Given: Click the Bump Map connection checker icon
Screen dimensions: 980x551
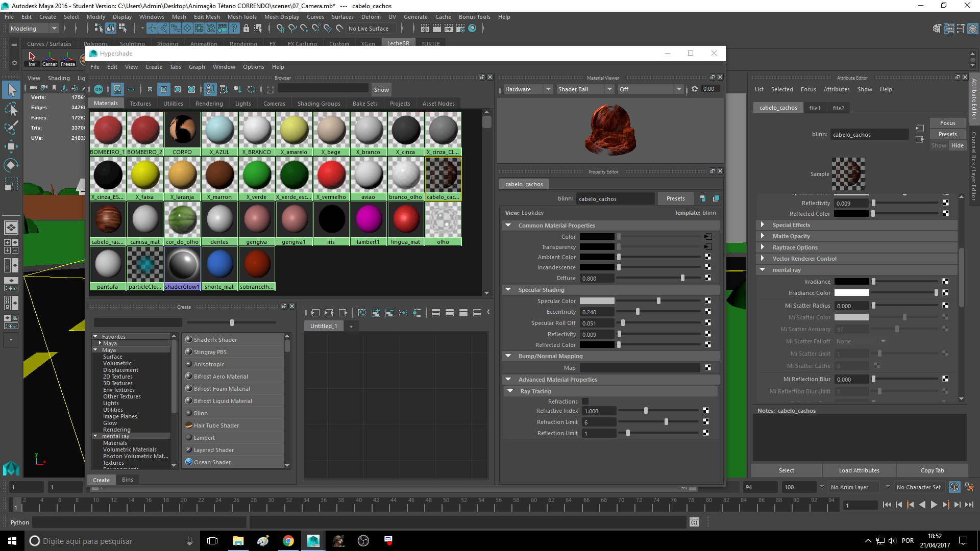Looking at the screenshot, I should pyautogui.click(x=708, y=367).
